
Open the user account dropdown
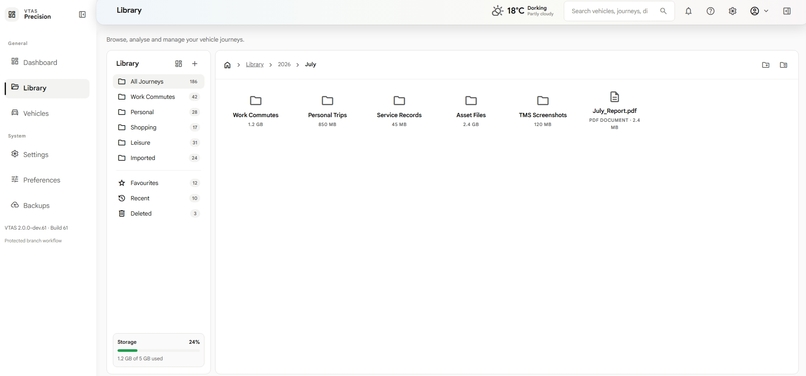pyautogui.click(x=759, y=11)
